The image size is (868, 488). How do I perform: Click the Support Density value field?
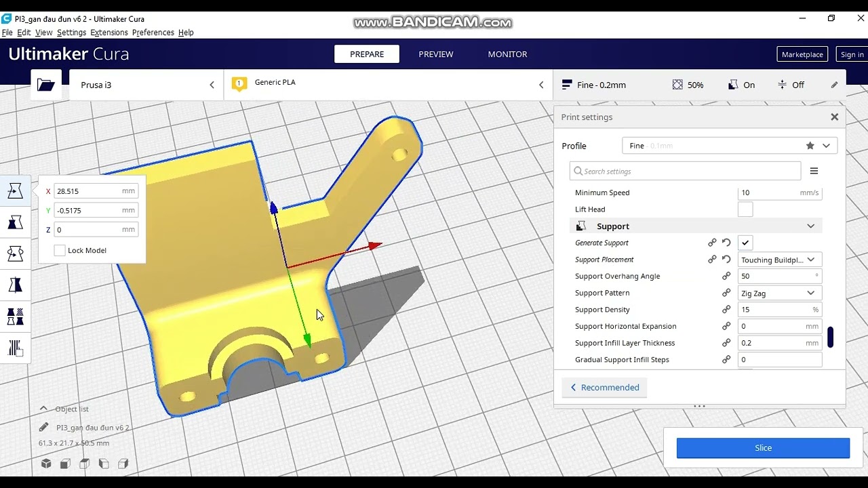pyautogui.click(x=780, y=310)
